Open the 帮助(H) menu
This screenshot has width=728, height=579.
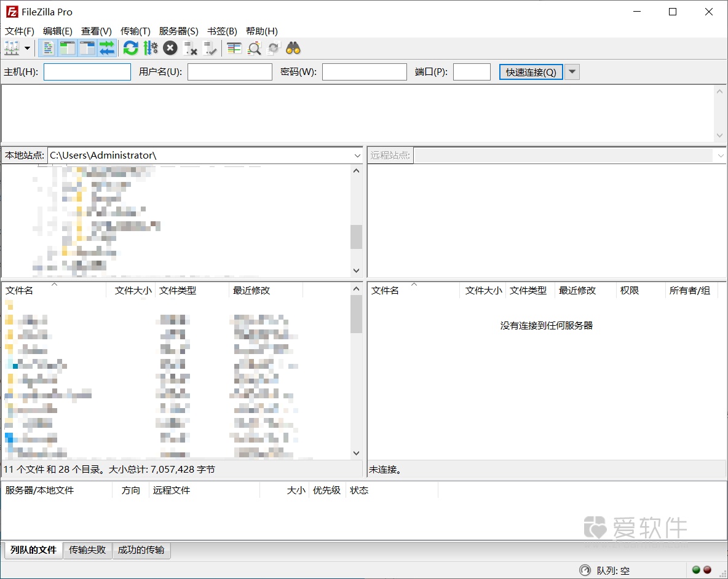coord(261,31)
